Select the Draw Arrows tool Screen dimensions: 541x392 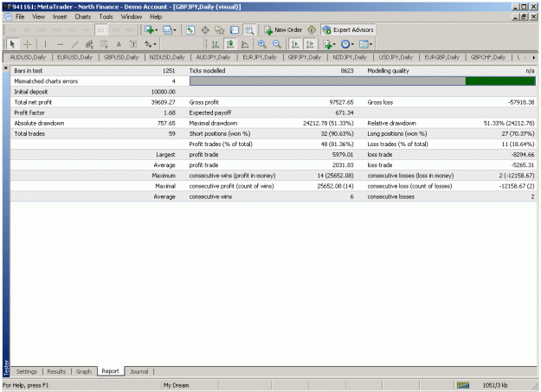point(148,44)
